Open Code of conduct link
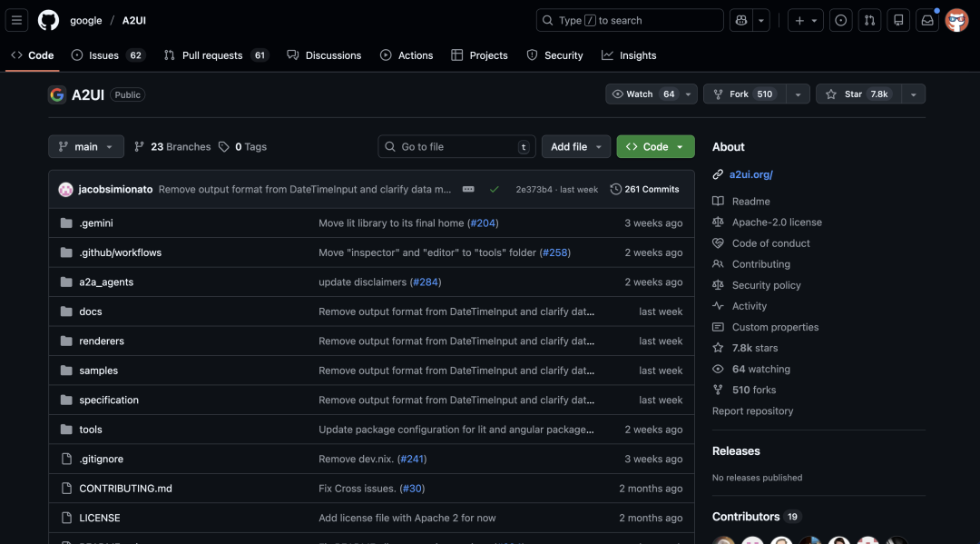The height and width of the screenshot is (544, 980). [770, 243]
